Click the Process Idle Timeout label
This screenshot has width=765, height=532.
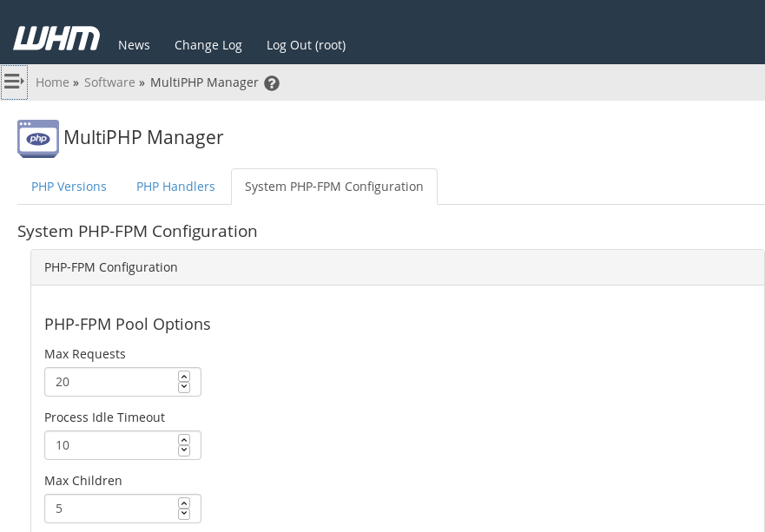click(104, 417)
